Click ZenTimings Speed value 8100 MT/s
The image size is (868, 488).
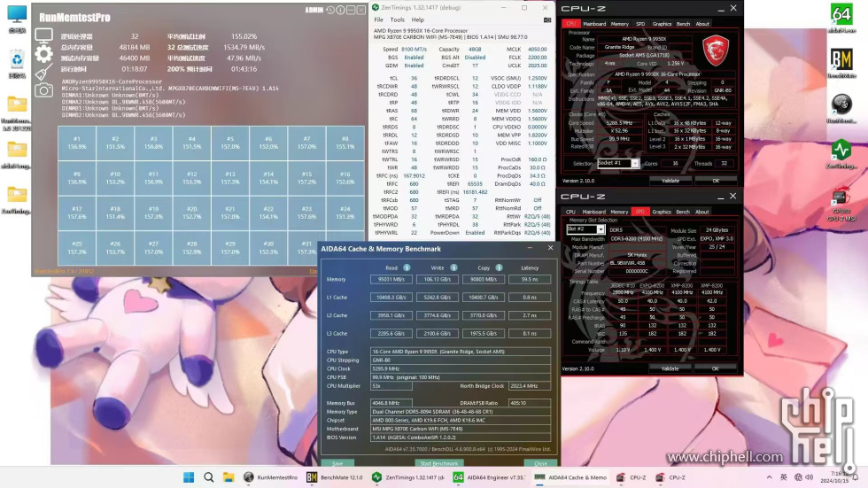coord(415,50)
